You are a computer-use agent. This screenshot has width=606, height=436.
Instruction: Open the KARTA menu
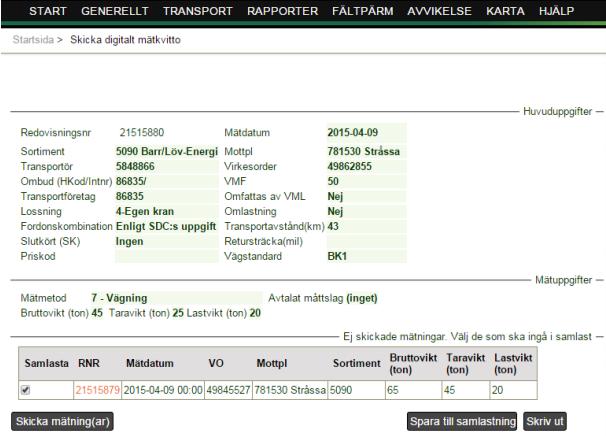(505, 11)
